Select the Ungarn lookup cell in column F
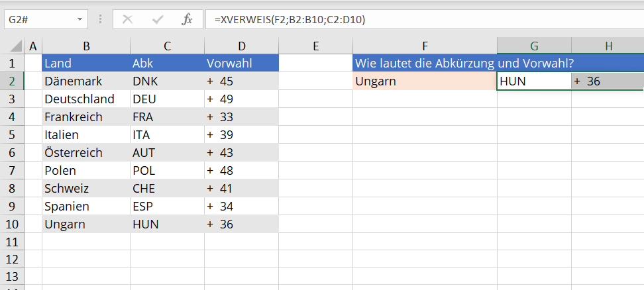 coord(425,81)
